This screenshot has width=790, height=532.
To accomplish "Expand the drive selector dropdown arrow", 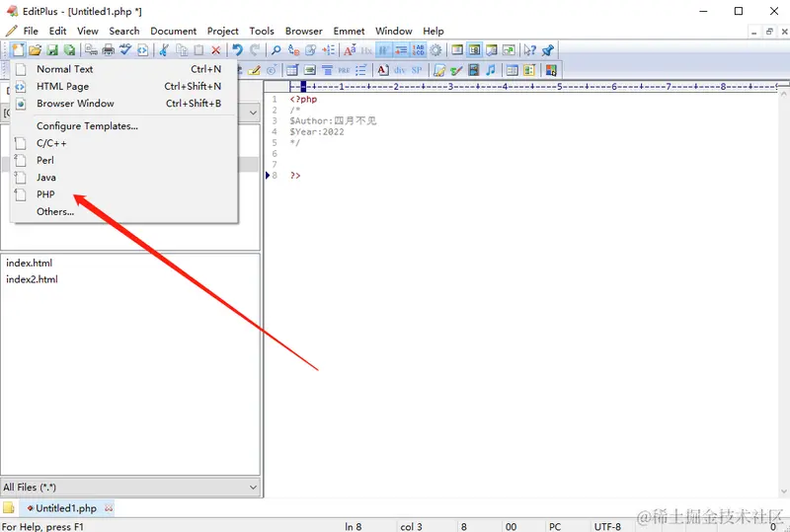I will [x=253, y=113].
